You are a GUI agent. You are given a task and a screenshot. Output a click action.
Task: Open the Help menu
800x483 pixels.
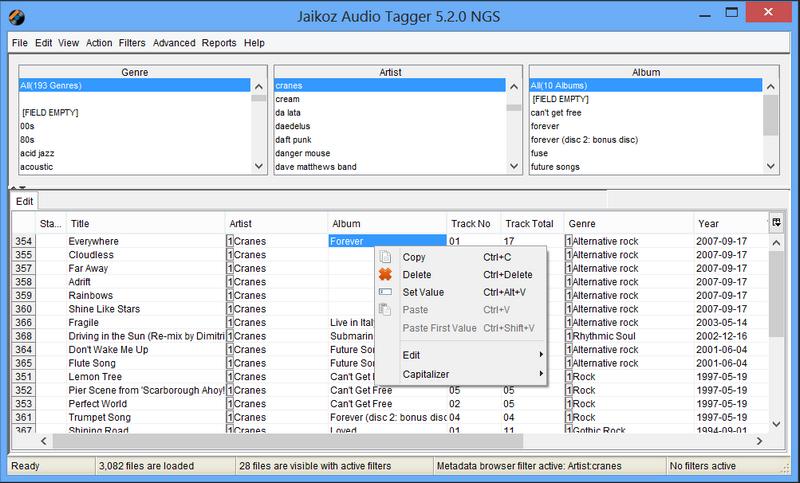tap(254, 43)
